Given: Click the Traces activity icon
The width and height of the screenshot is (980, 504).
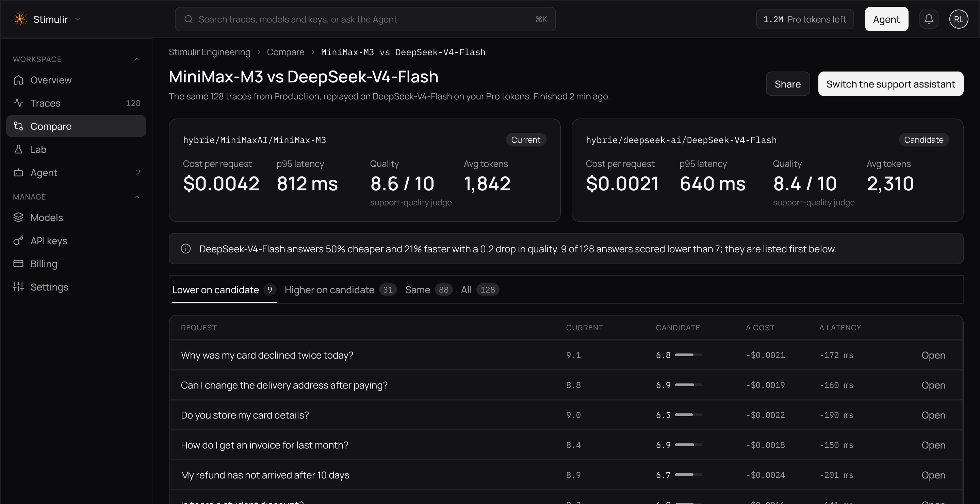Looking at the screenshot, I should [x=18, y=103].
